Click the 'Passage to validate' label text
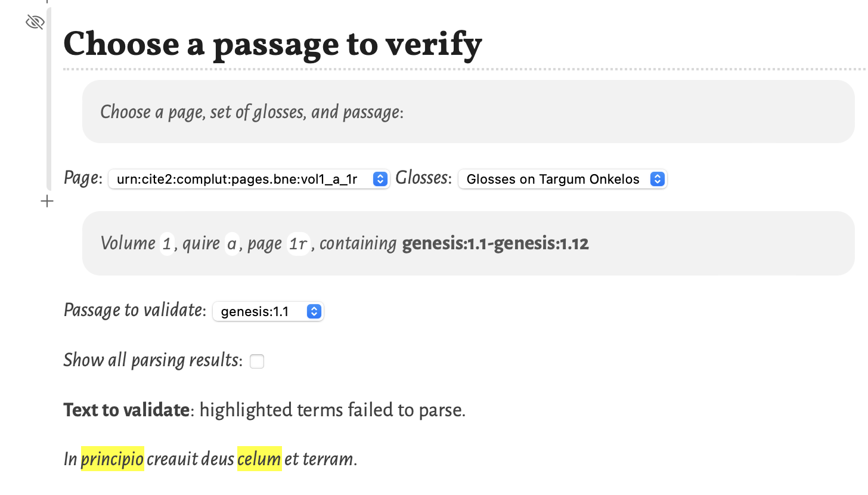 (134, 310)
